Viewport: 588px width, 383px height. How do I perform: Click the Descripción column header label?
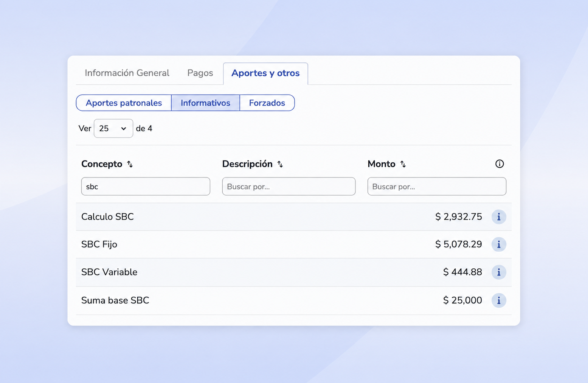[247, 164]
